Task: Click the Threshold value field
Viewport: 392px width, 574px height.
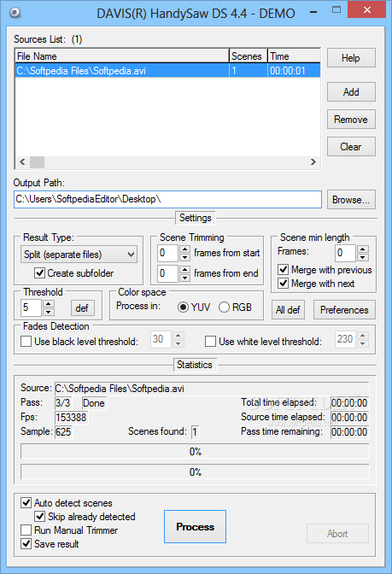Action: point(32,307)
